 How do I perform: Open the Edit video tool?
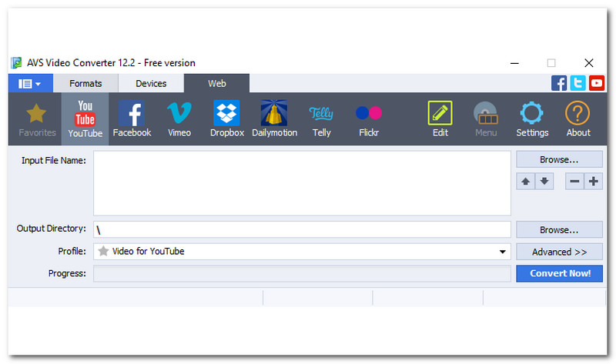[x=440, y=119]
